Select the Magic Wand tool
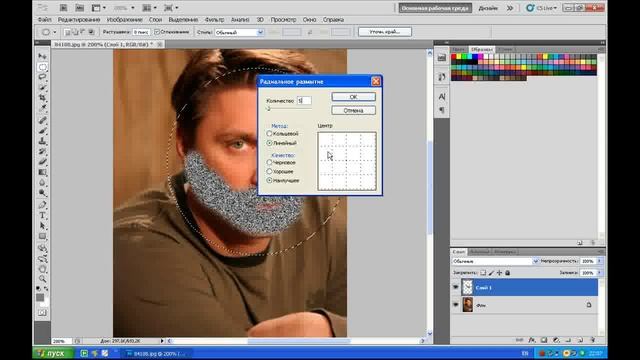640x360 pixels. 42,87
